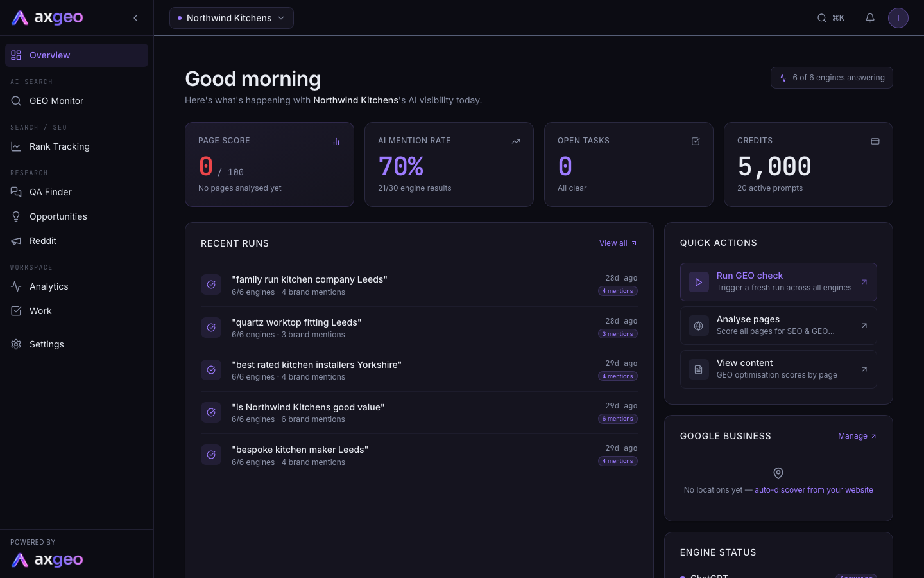The width and height of the screenshot is (924, 578).
Task: Click auto-discover from your website link
Action: coord(814,490)
